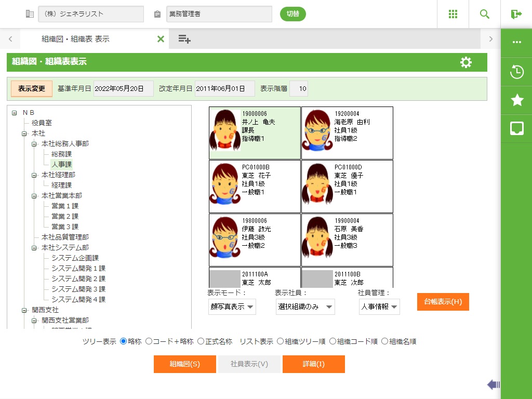Click the 切替 switch button
This screenshot has width=532, height=399.
coord(293,14)
